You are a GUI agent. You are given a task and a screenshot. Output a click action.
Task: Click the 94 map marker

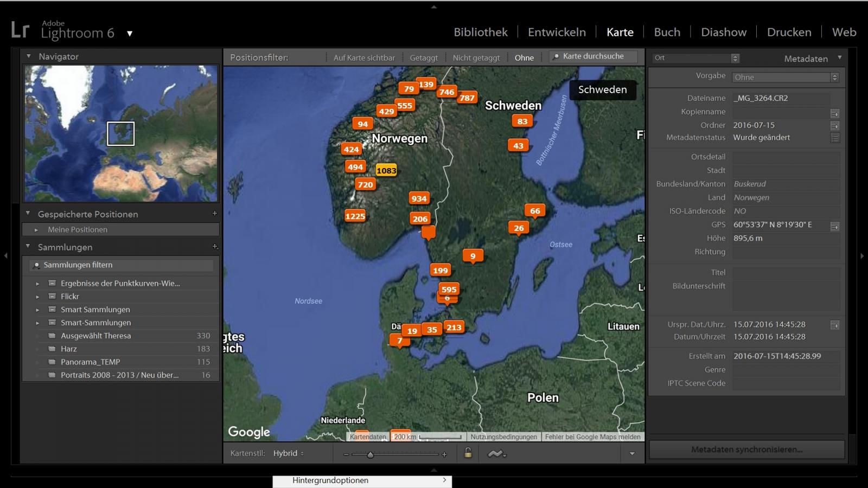click(x=362, y=124)
